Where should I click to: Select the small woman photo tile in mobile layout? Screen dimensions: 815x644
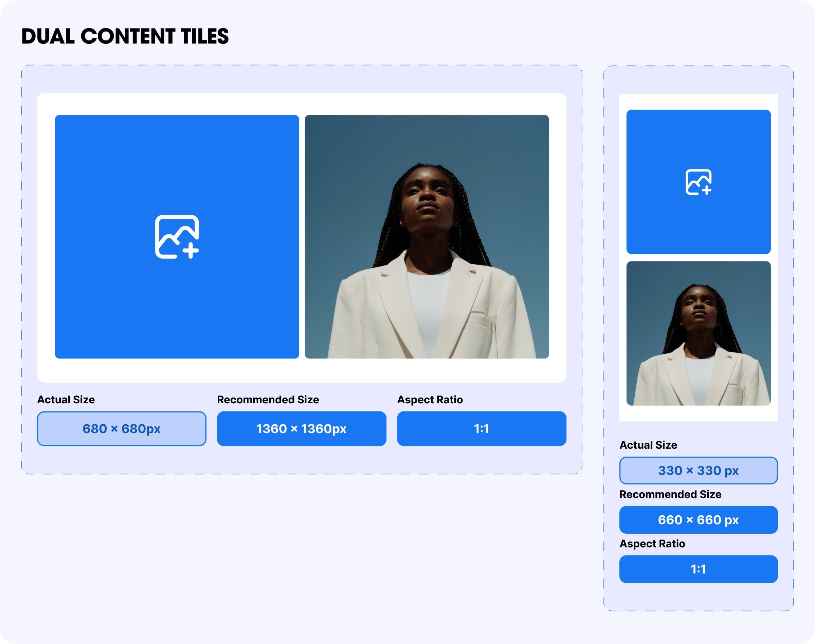click(x=699, y=333)
